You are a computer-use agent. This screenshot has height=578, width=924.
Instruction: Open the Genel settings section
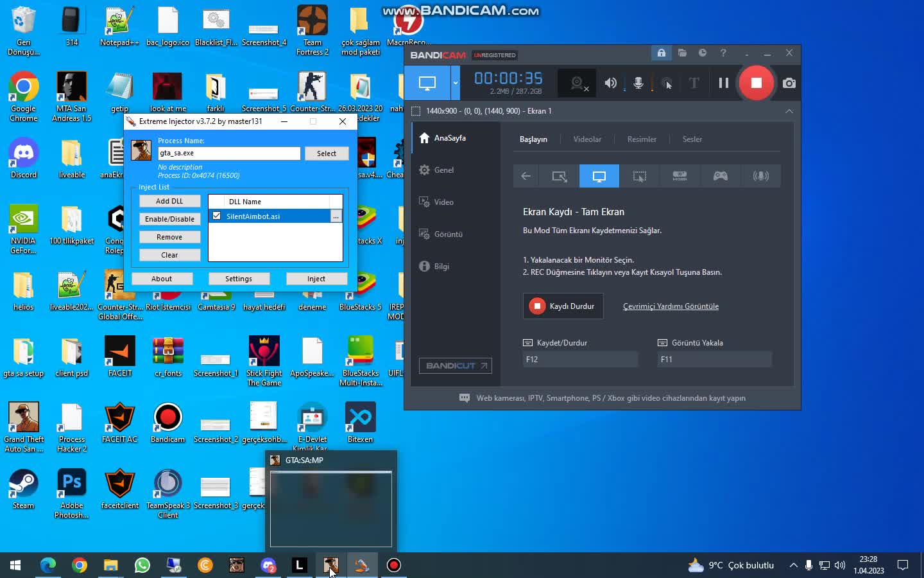point(443,170)
